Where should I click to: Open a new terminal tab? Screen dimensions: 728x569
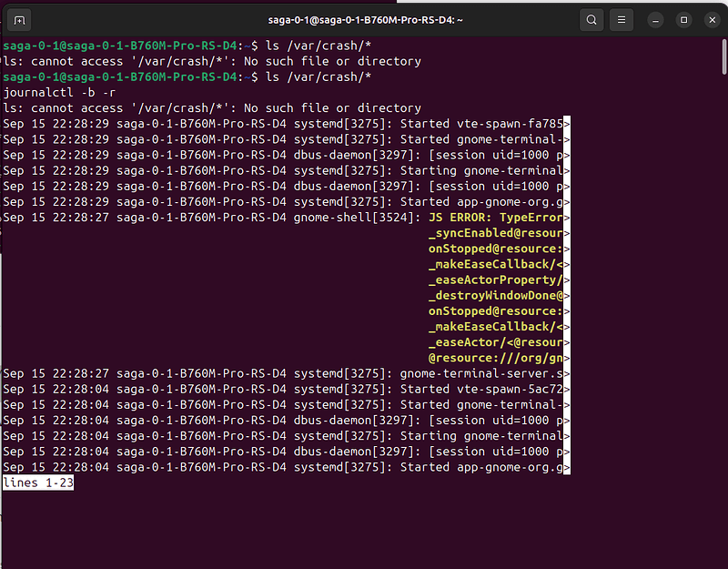[19, 19]
